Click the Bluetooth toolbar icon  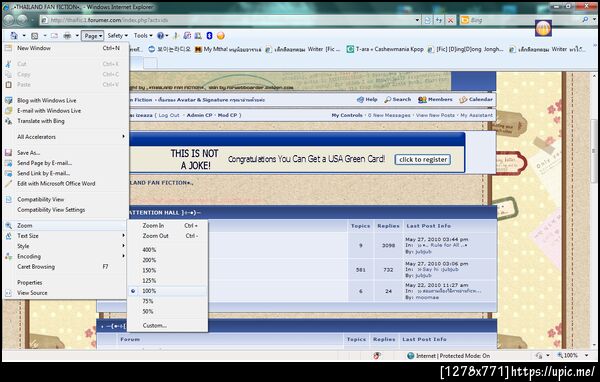[209, 36]
